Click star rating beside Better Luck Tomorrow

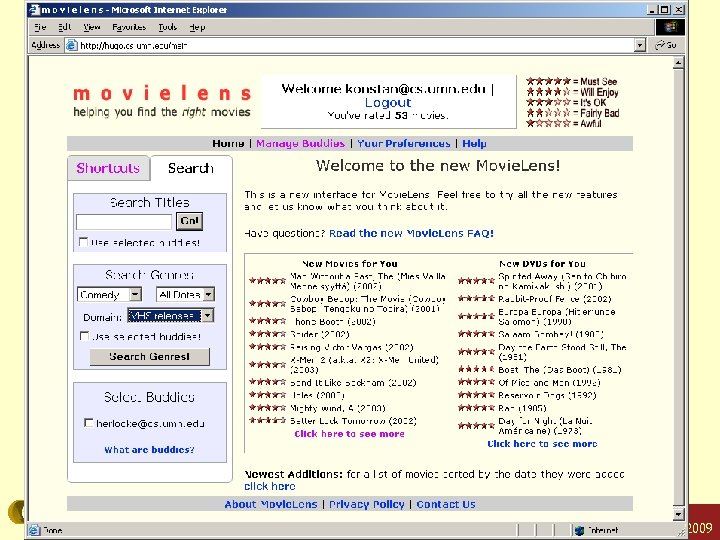point(267,420)
